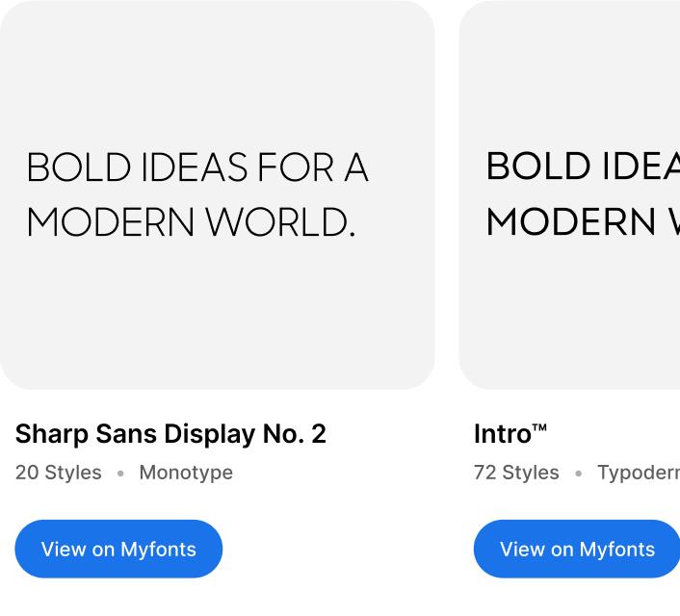Click "MODERN WORLD." line in Sharp Sans preview
This screenshot has width=680, height=616.
tap(191, 222)
